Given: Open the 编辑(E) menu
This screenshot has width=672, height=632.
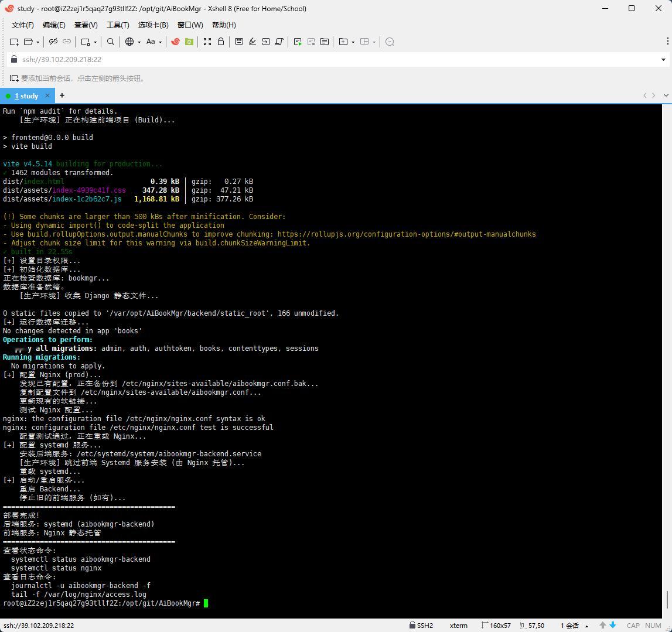Looking at the screenshot, I should [x=54, y=25].
